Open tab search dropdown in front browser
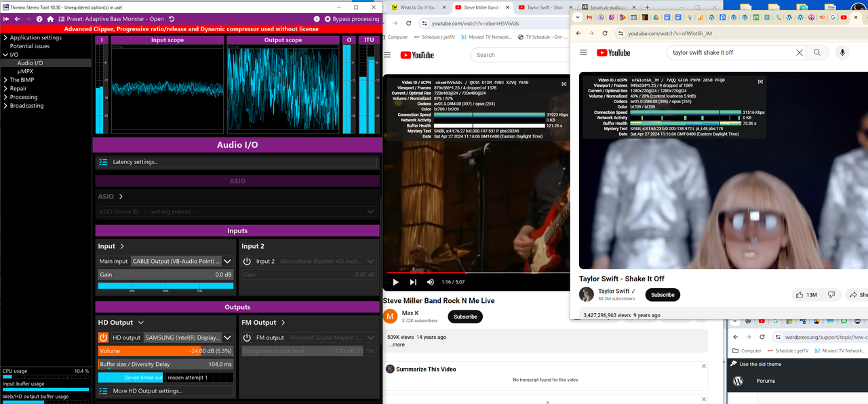The height and width of the screenshot is (404, 868). (x=578, y=17)
